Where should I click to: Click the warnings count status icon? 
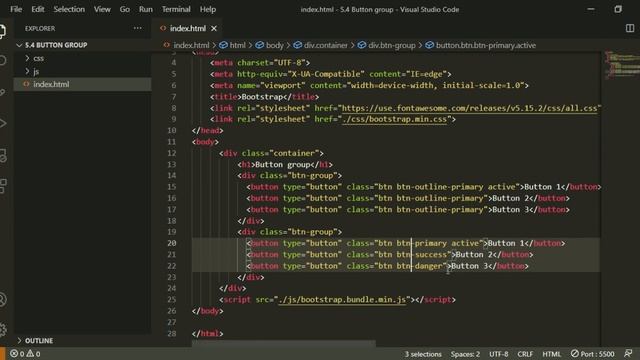click(x=33, y=353)
